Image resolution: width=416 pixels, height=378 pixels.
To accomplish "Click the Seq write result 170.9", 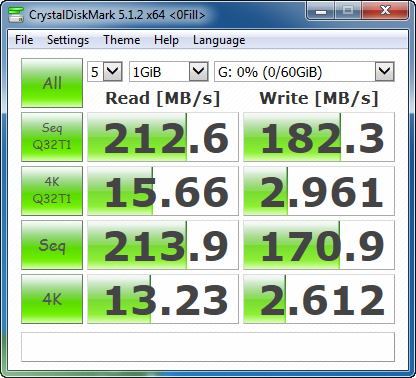I will (319, 245).
